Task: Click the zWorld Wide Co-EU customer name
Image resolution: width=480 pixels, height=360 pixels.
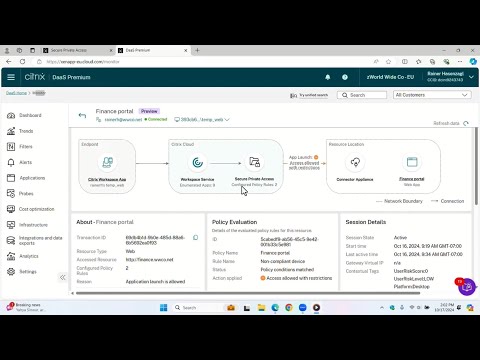Action: [390, 77]
